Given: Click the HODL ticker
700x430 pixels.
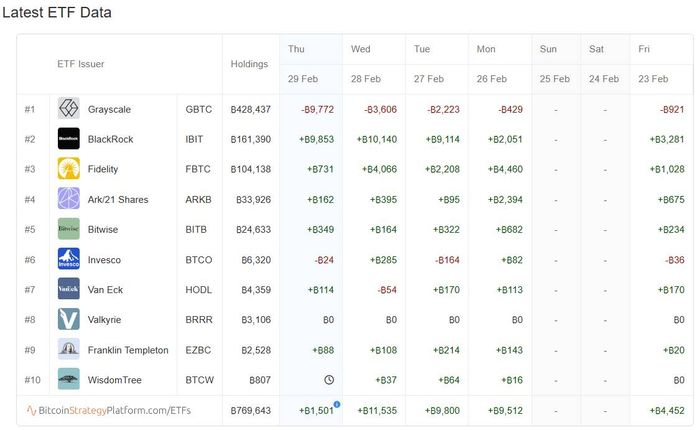Looking at the screenshot, I should [199, 290].
